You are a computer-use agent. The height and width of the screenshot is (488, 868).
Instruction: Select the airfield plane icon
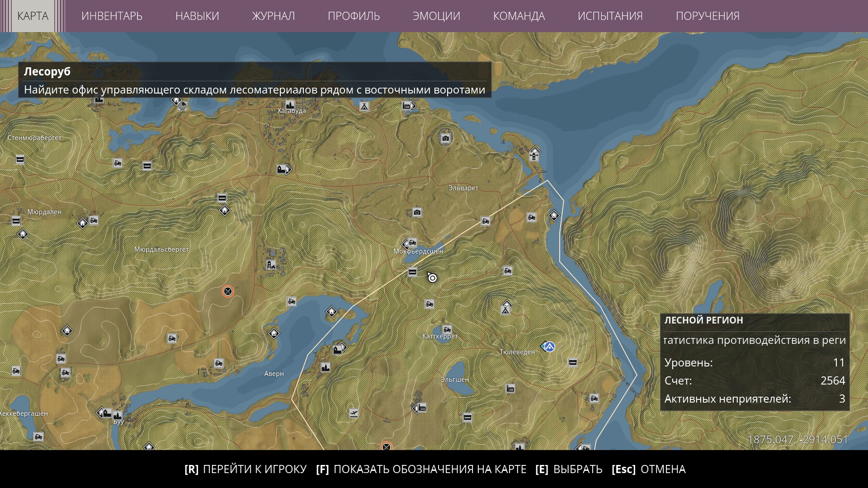click(x=354, y=413)
